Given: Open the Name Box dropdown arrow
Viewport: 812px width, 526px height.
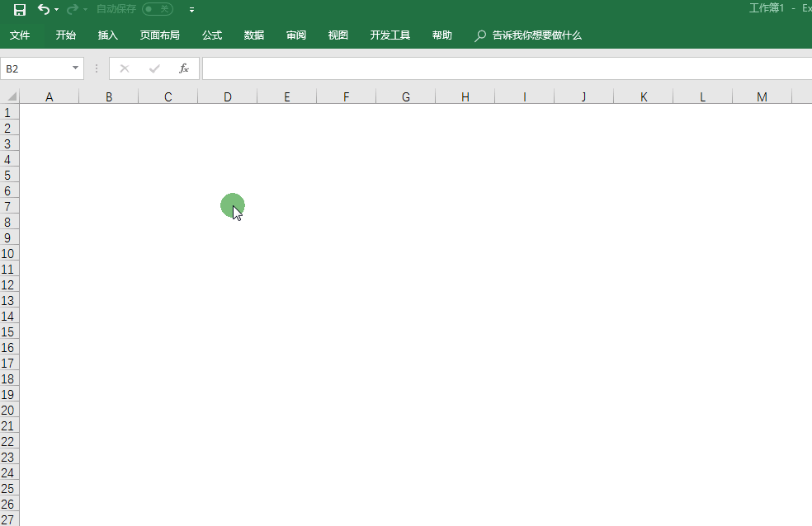Looking at the screenshot, I should [77, 68].
